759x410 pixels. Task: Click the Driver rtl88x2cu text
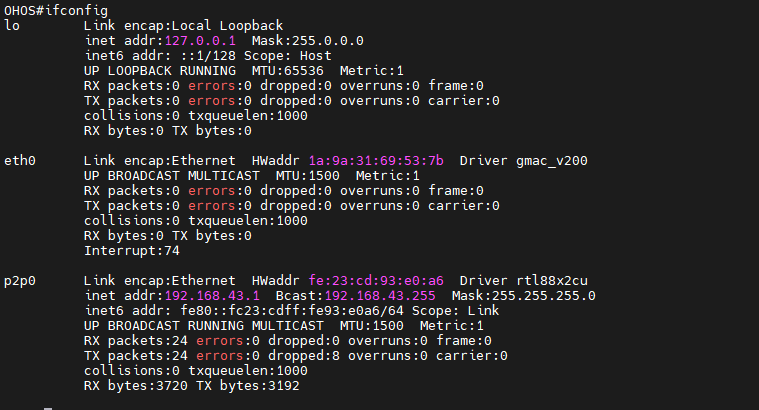(523, 281)
